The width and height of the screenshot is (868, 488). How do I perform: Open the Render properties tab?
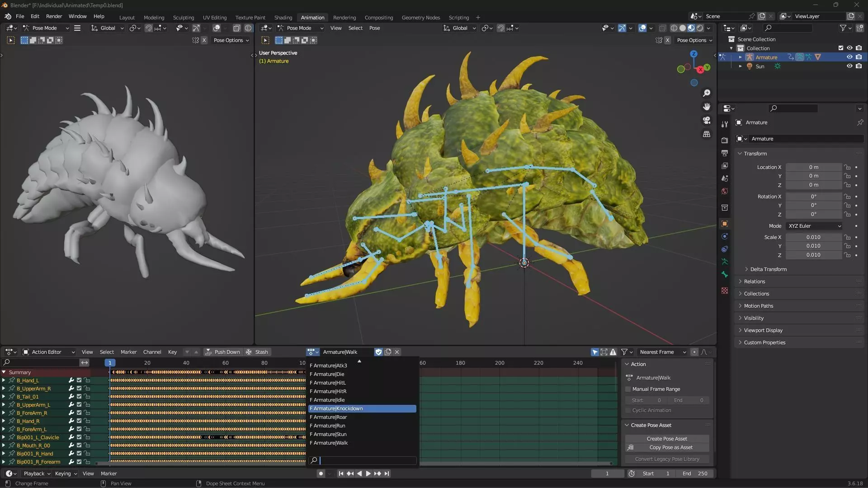click(725, 140)
